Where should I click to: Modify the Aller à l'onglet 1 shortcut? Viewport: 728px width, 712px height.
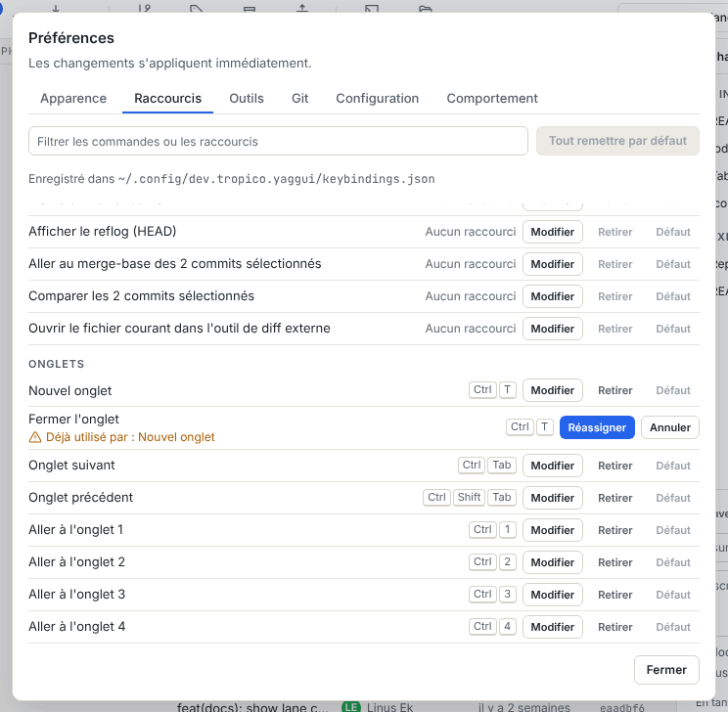[553, 530]
